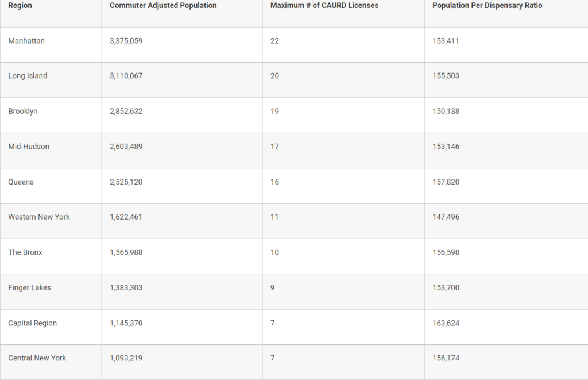Click the Commuter Adjusted Population header
Viewport: 588px width, 380px height.
click(x=163, y=6)
